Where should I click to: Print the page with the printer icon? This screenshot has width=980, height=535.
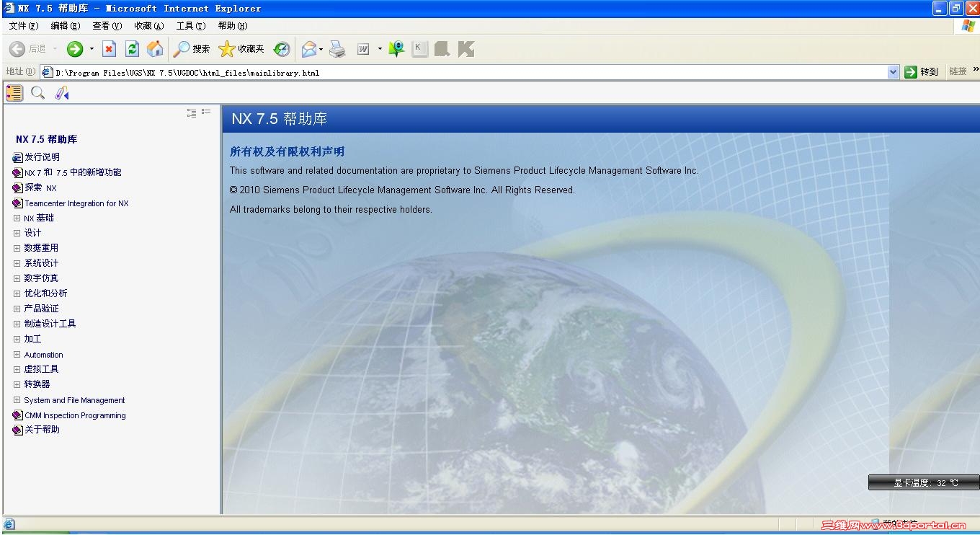337,49
